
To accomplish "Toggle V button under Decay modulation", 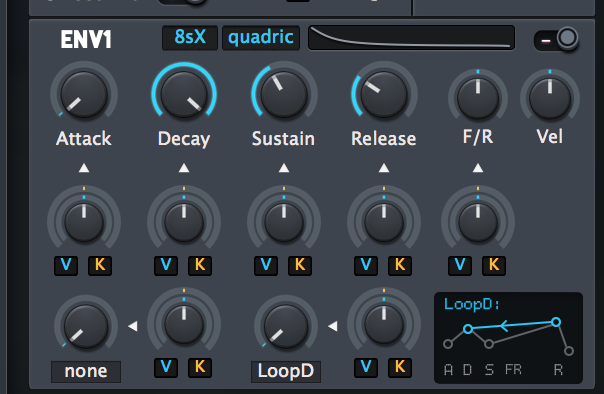I will 166,265.
